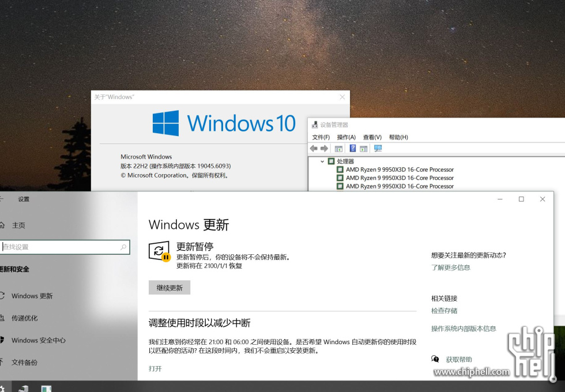
Task: Click the Settings gear icon on taskbar
Action: coord(2,389)
